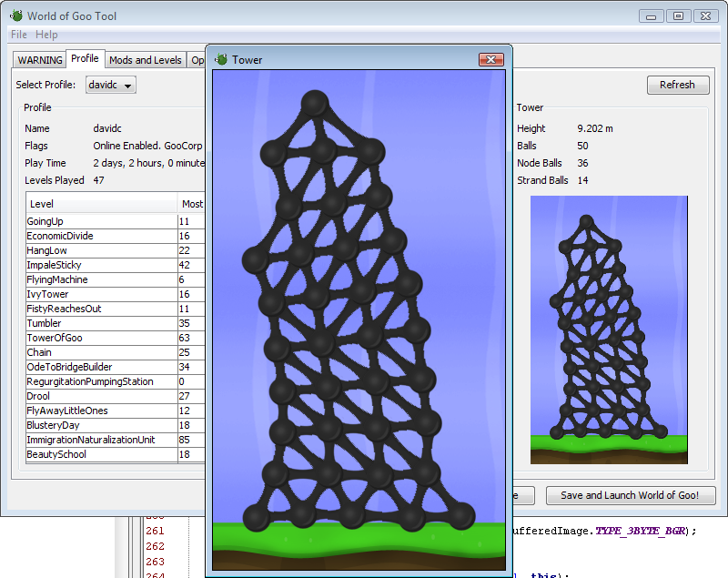Click the small tower thumbnail image
Screen dimensions: 728x578
tap(609, 330)
